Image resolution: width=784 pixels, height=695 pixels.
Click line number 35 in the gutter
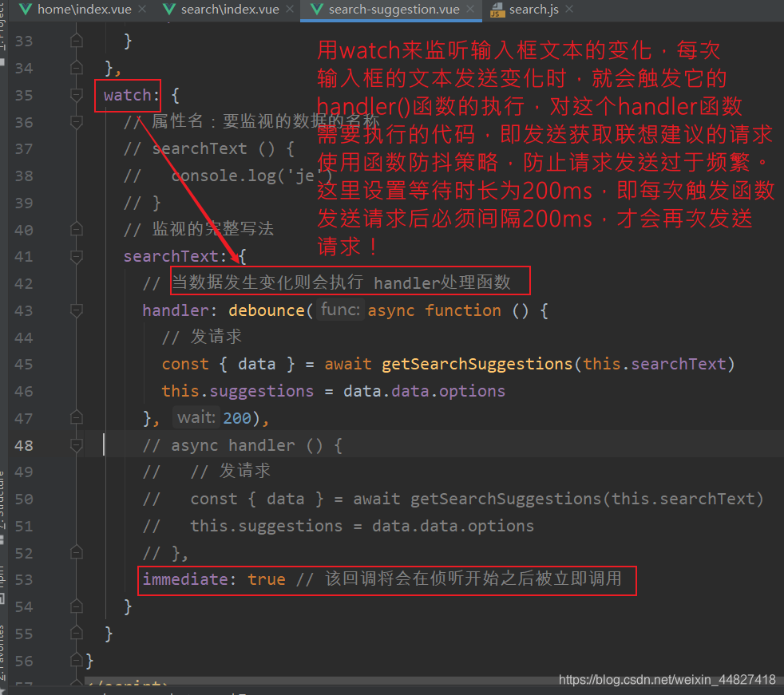pos(24,95)
